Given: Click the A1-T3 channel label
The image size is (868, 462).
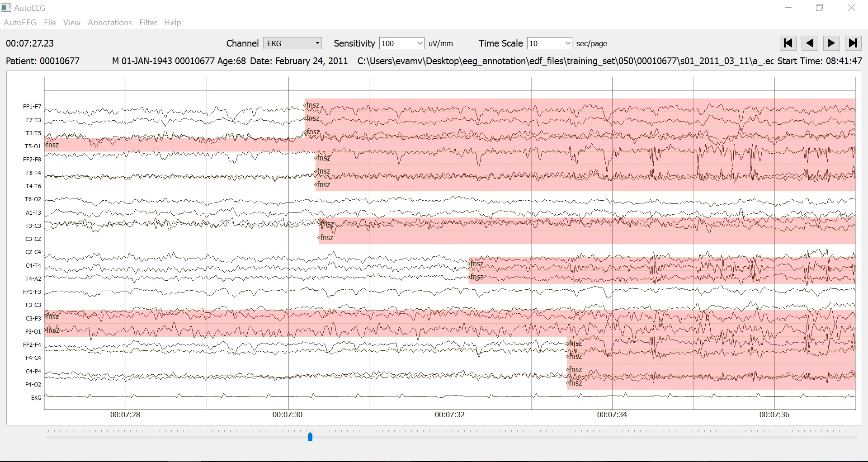Looking at the screenshot, I should point(33,212).
